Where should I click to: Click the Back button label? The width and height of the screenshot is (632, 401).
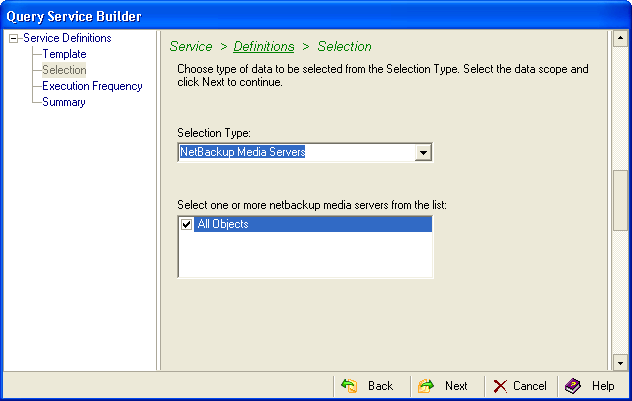pyautogui.click(x=380, y=386)
